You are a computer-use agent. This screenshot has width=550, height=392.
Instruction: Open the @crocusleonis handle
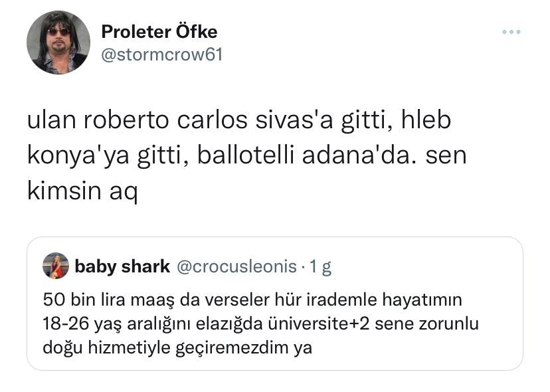(235, 267)
